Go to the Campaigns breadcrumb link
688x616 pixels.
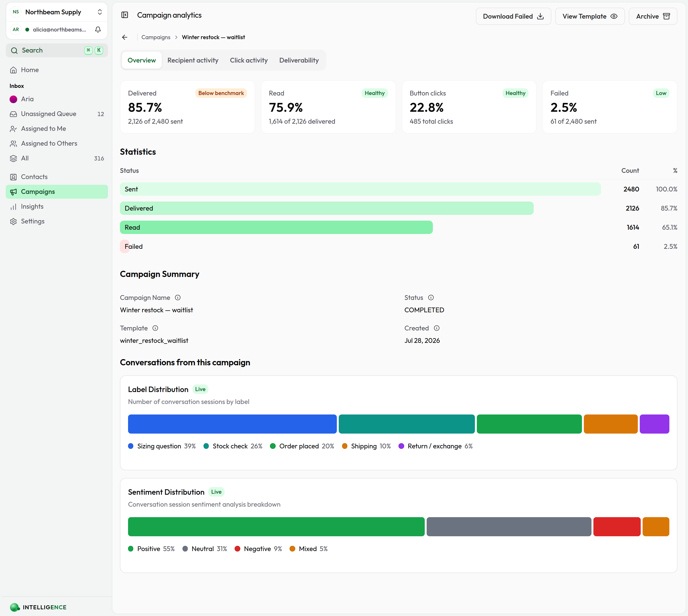pos(156,37)
